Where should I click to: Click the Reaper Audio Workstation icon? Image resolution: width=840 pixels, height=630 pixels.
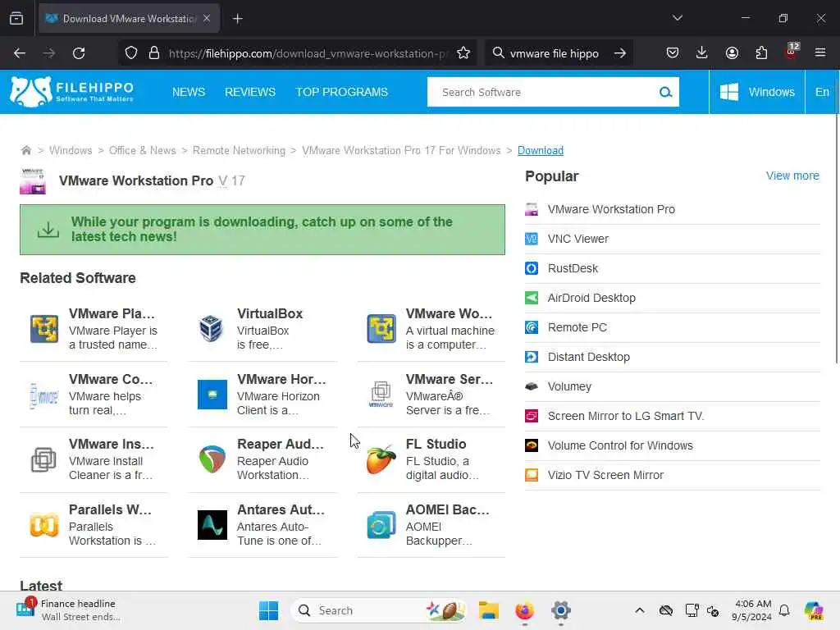tap(212, 459)
